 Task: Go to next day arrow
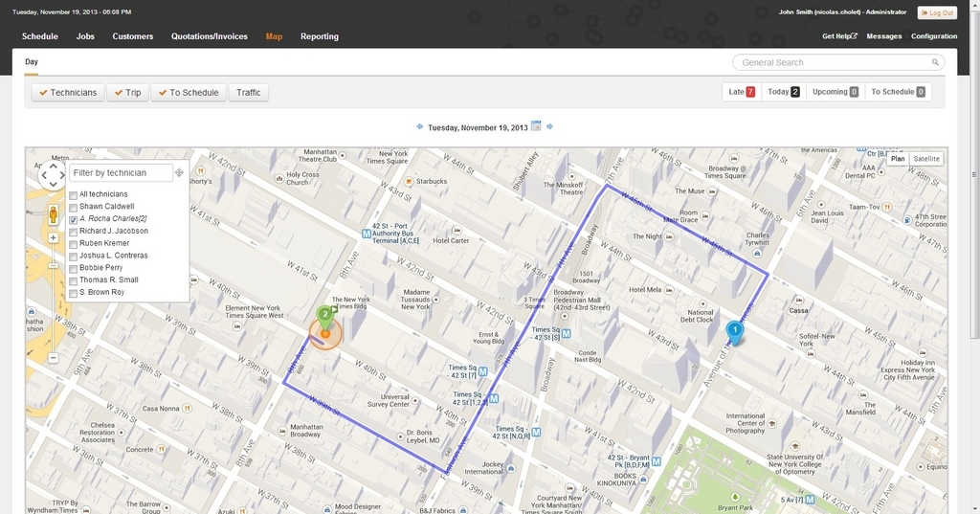pyautogui.click(x=550, y=127)
